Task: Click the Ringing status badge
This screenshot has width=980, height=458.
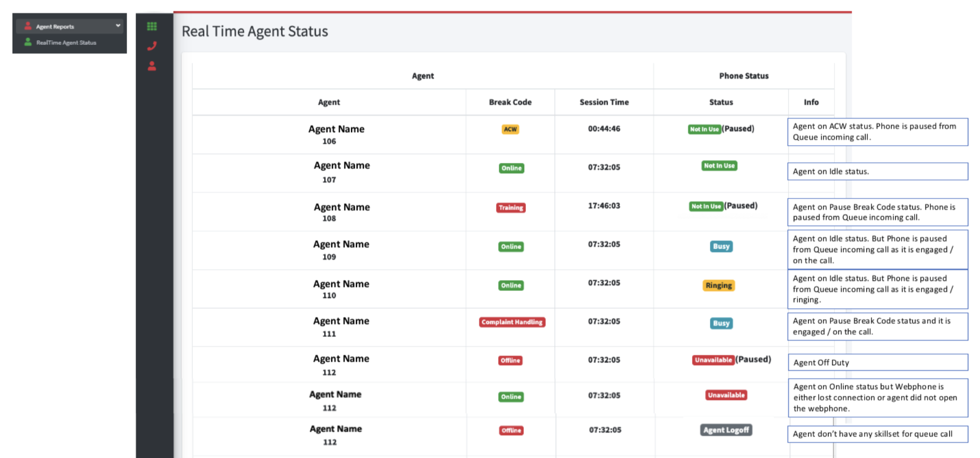Action: pos(719,285)
